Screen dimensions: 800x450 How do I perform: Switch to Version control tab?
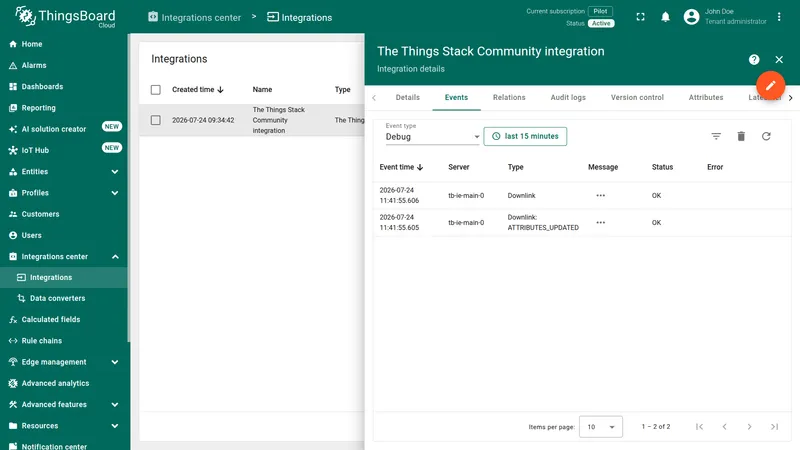[637, 97]
